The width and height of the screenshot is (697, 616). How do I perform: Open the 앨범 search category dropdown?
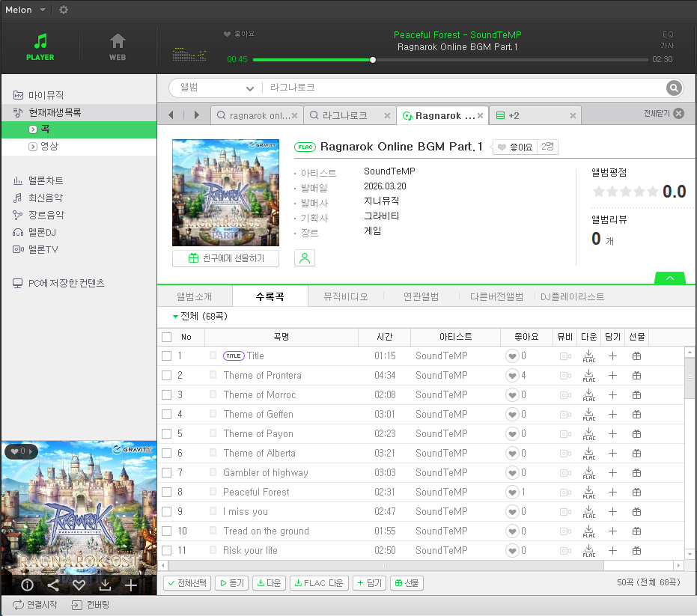point(216,88)
